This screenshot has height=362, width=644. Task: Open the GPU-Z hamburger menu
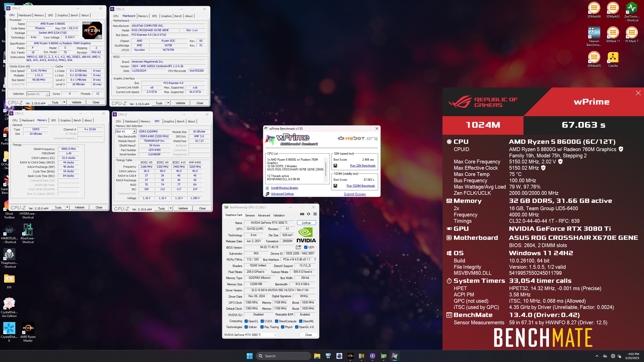(315, 214)
